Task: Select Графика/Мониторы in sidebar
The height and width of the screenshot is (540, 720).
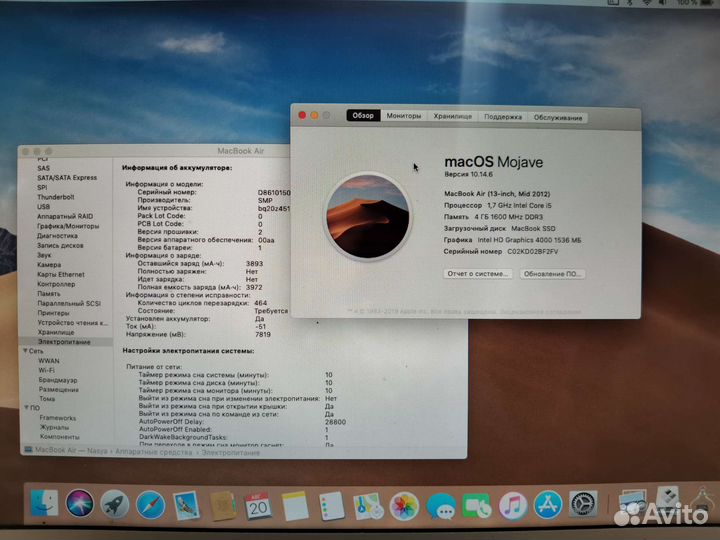Action: [68, 226]
